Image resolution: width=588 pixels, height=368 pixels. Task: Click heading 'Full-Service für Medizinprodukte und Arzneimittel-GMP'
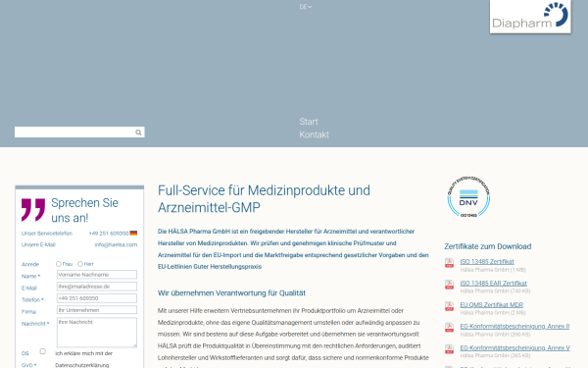point(264,198)
